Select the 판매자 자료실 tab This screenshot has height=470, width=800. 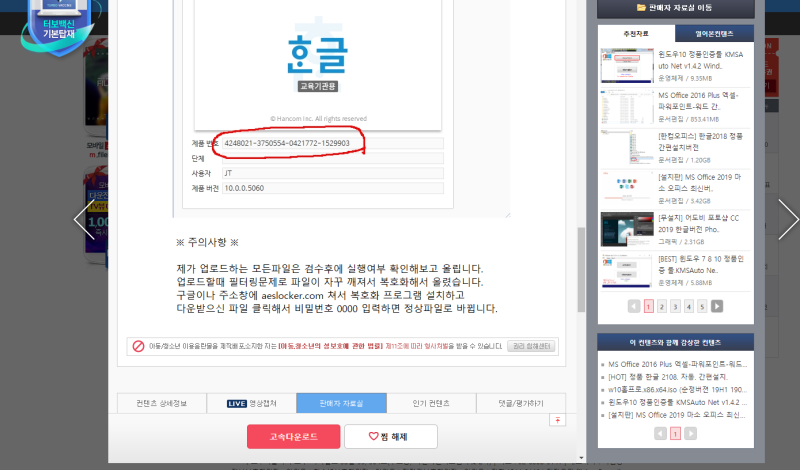click(x=341, y=403)
